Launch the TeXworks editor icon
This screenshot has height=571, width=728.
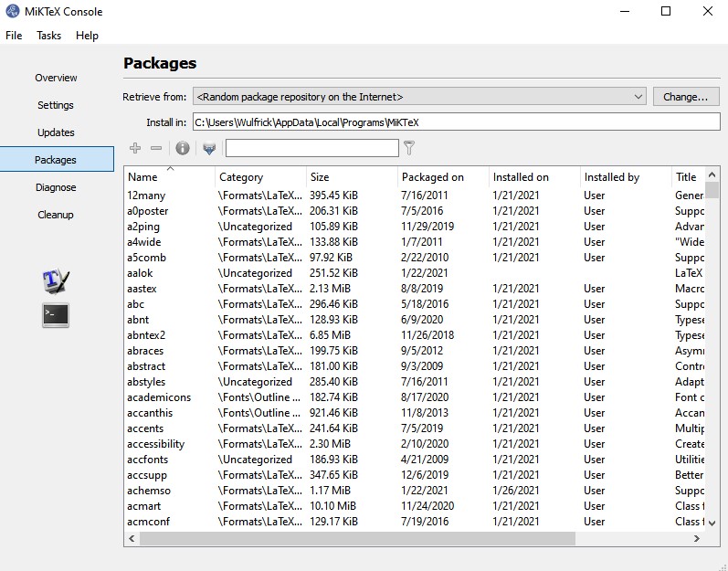click(56, 281)
